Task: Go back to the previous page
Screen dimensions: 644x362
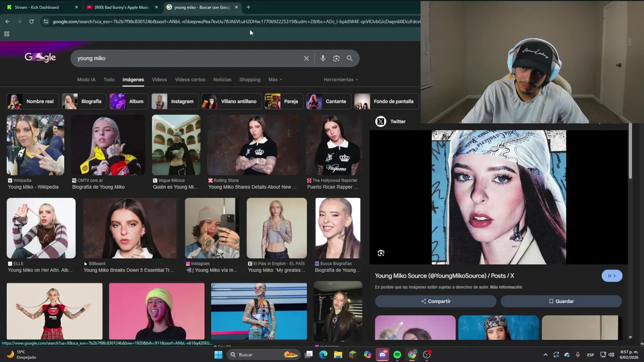Action: click(7, 22)
